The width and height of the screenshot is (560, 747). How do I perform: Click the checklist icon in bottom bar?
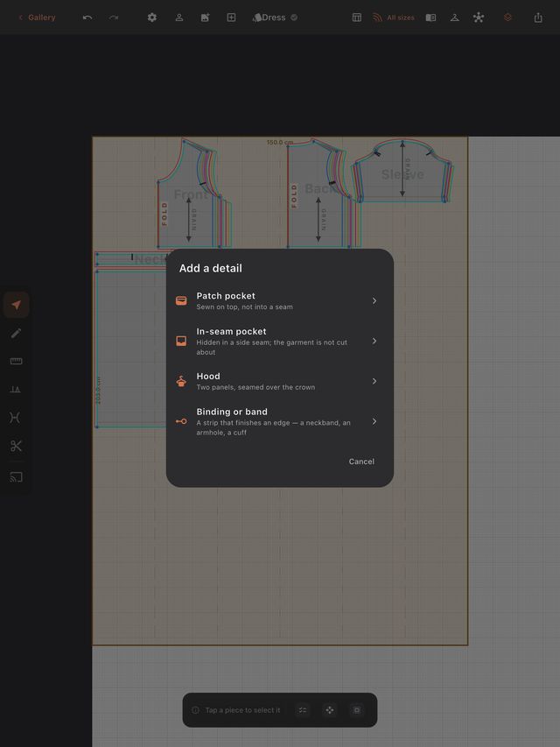click(303, 710)
